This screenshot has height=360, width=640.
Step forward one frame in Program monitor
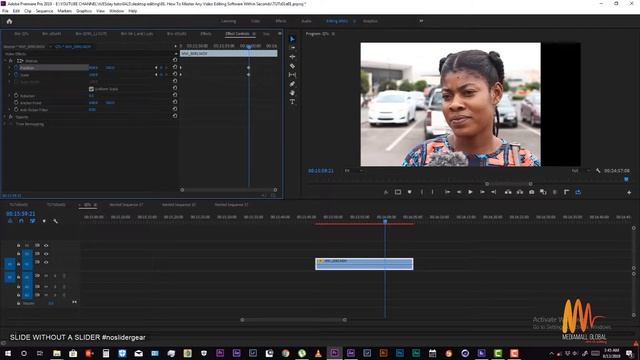[x=482, y=192]
